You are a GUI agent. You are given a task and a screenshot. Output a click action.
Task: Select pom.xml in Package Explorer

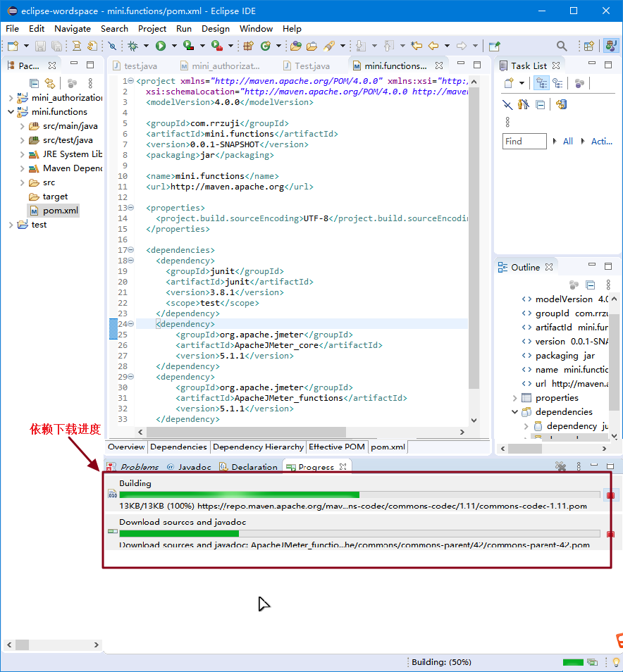pos(54,211)
